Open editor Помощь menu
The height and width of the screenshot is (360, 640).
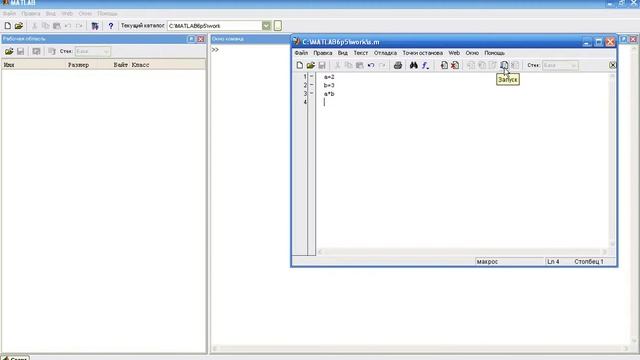(494, 53)
